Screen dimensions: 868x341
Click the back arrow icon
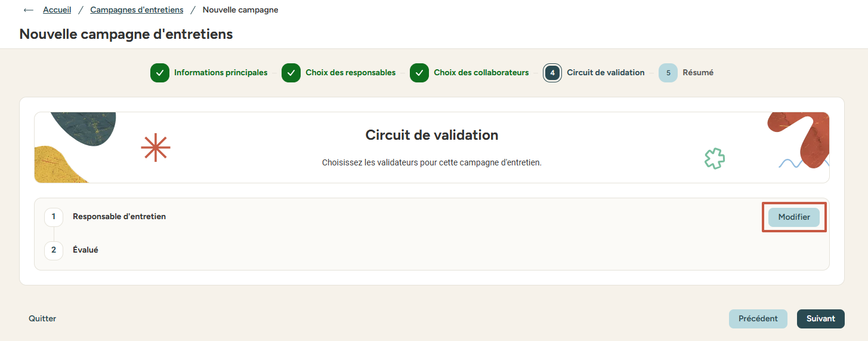[28, 10]
